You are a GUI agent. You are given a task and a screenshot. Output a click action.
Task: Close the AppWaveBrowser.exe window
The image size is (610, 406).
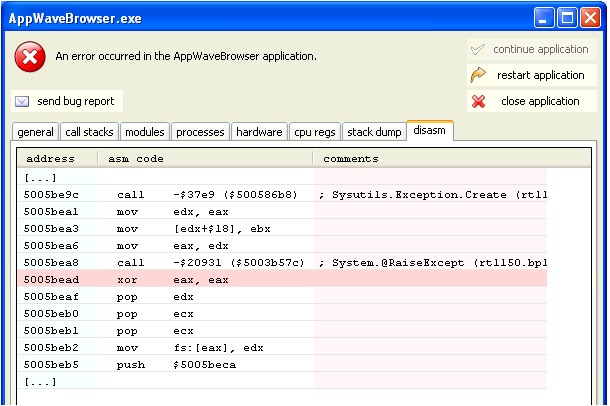pyautogui.click(x=591, y=18)
